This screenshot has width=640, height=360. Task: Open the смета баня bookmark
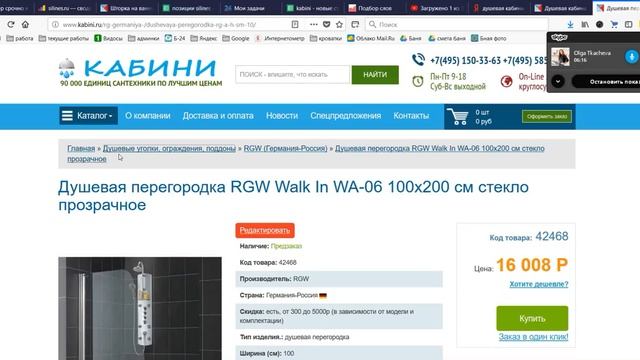(x=447, y=38)
